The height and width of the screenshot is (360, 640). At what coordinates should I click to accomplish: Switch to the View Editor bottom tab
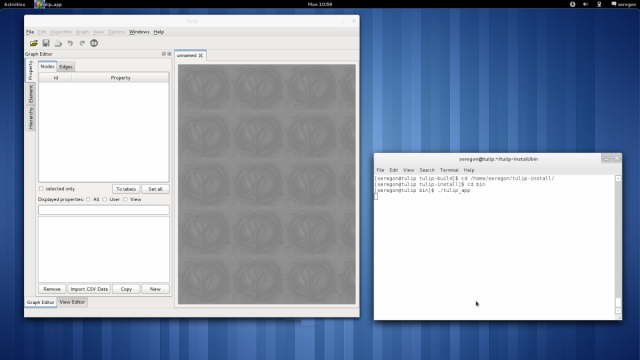tap(72, 302)
